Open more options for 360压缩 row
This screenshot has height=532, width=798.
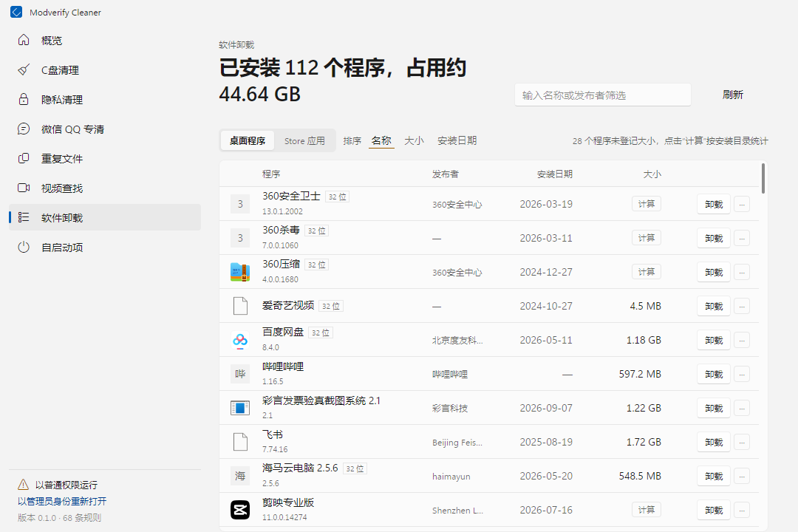[x=742, y=273]
